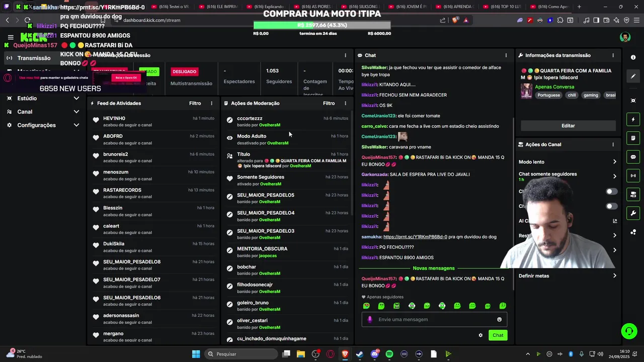Open chat settings gear icon
The width and height of the screenshot is (644, 362).
tap(480, 335)
